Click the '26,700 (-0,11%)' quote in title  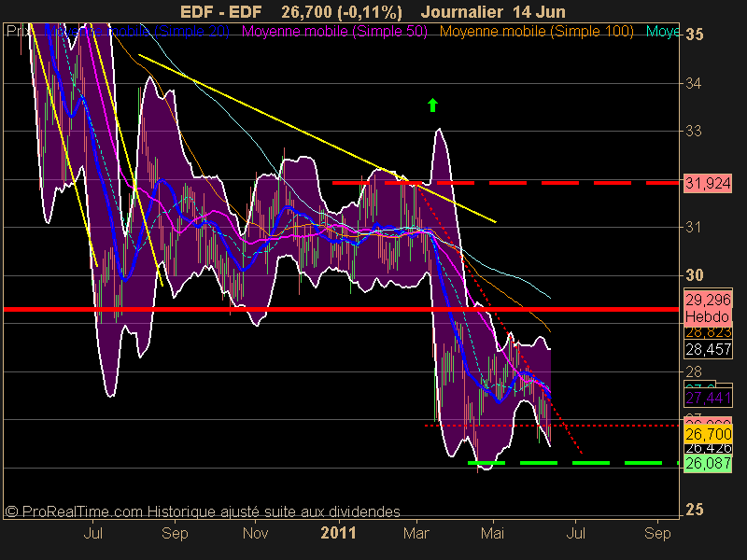click(342, 12)
